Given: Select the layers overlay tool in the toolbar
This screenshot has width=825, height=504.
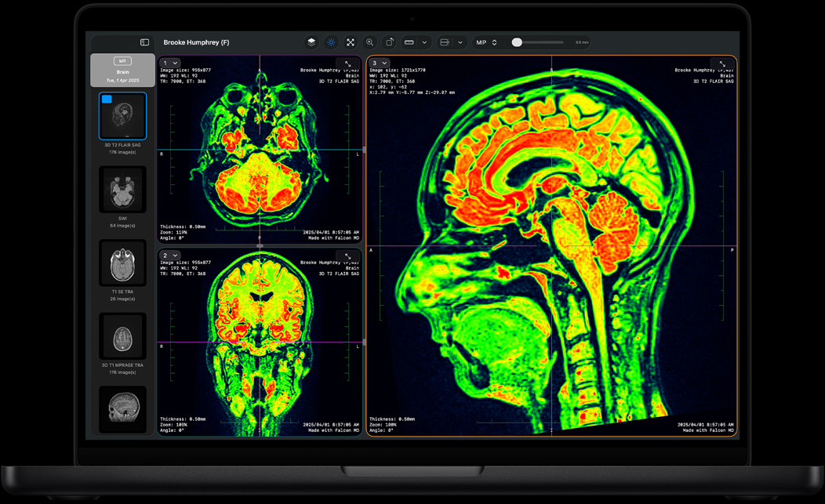Looking at the screenshot, I should point(311,42).
